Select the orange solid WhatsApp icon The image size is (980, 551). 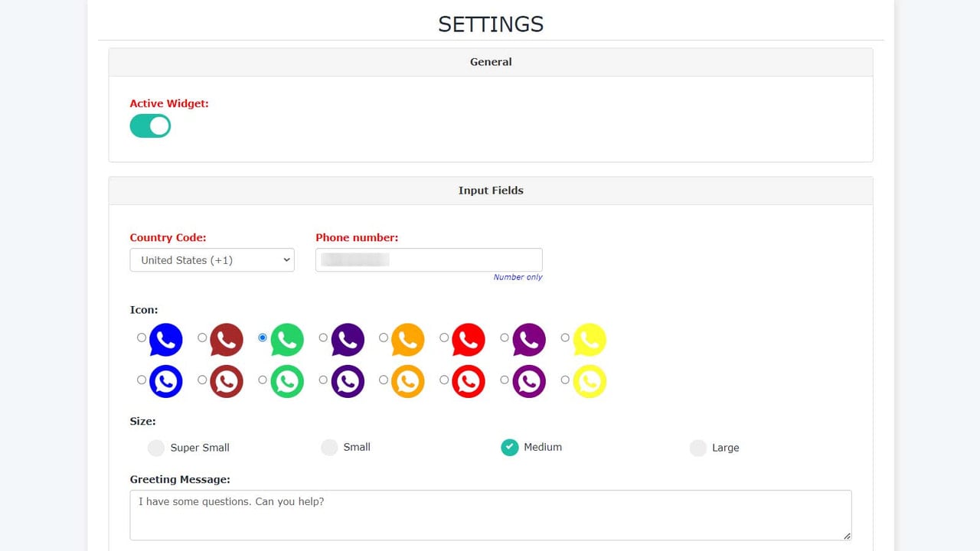pos(408,340)
